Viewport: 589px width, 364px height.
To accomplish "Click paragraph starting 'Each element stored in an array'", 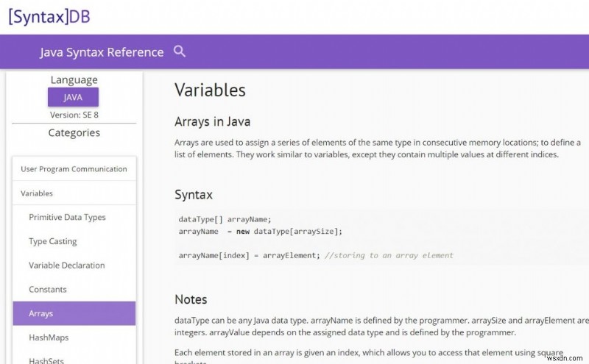I will [369, 356].
